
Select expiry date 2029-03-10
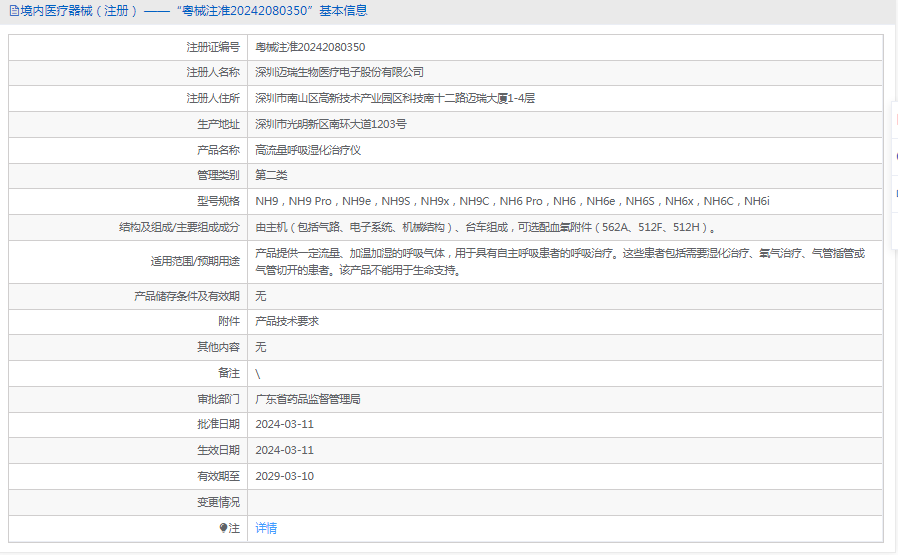(284, 476)
